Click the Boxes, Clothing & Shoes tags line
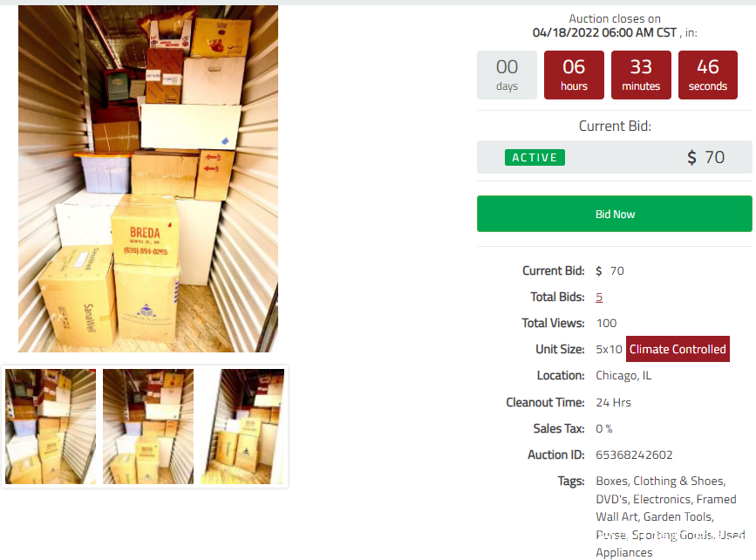Screen dimensions: 756x560 (x=661, y=481)
